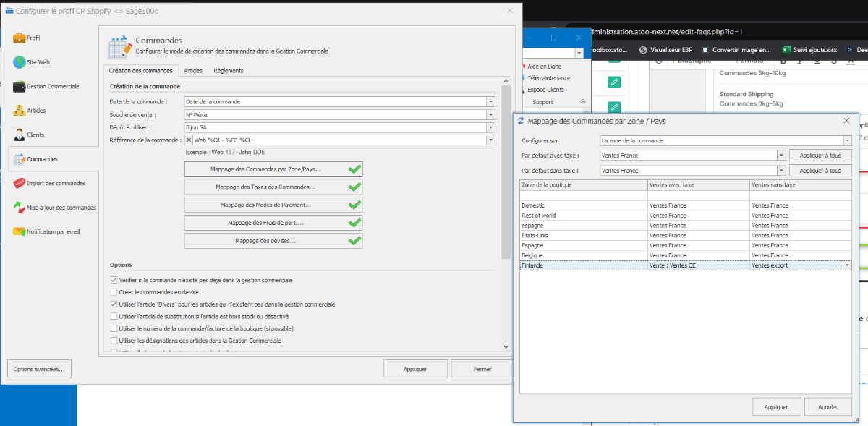Viewport: 868px width, 426px height.
Task: Open the Profil section in sidebar
Action: click(x=33, y=38)
